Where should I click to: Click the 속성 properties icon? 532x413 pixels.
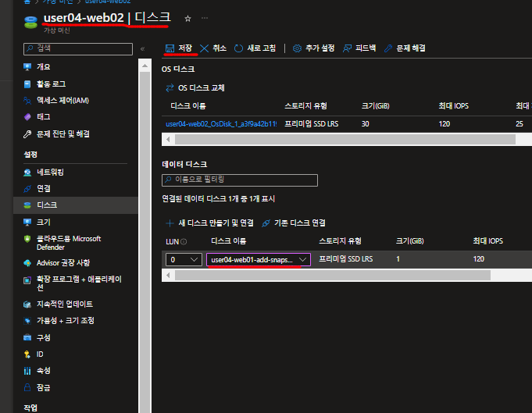click(27, 371)
